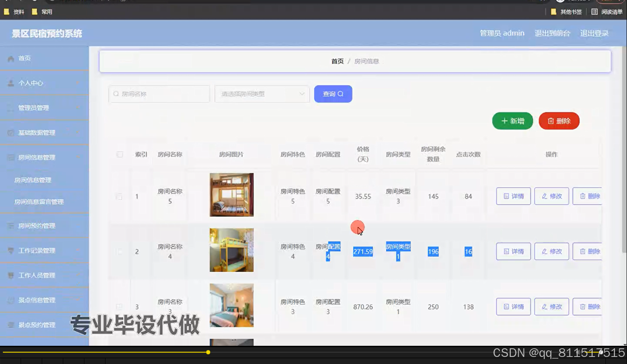Click 修改 for row 房间名称 5
Image resolution: width=627 pixels, height=364 pixels.
point(552,196)
